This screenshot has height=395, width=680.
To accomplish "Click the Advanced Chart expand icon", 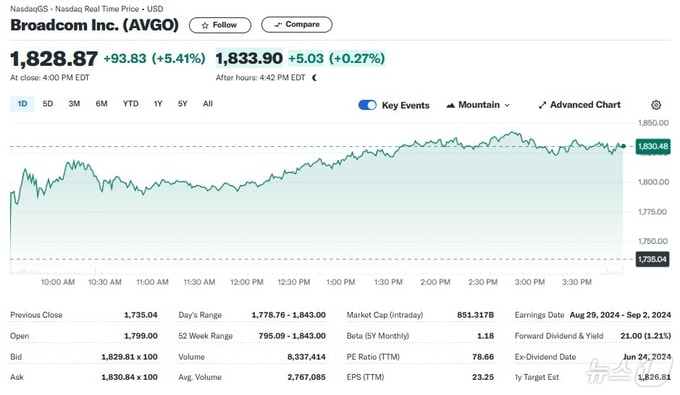I will [x=542, y=105].
